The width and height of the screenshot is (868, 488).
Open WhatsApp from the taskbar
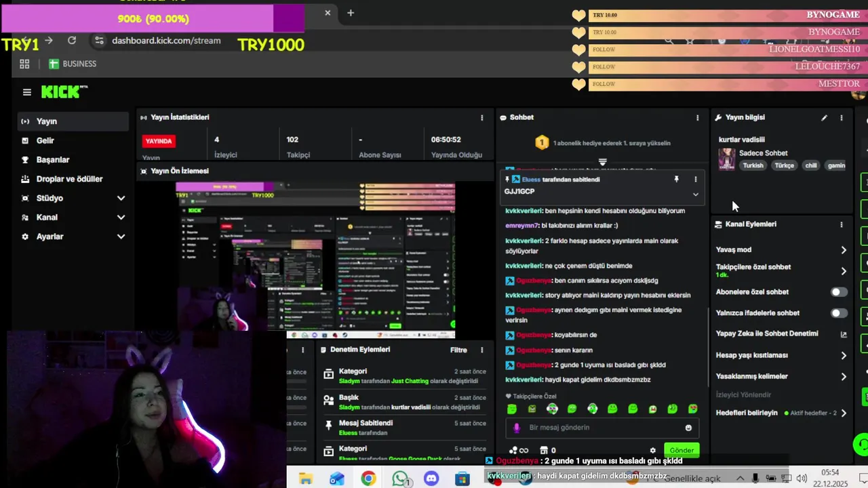click(x=400, y=479)
